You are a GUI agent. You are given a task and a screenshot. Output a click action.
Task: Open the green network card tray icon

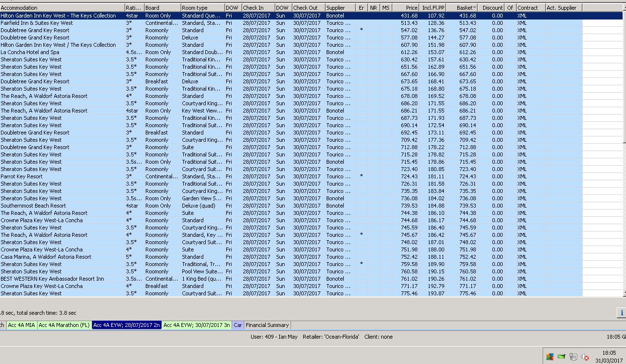pyautogui.click(x=562, y=357)
